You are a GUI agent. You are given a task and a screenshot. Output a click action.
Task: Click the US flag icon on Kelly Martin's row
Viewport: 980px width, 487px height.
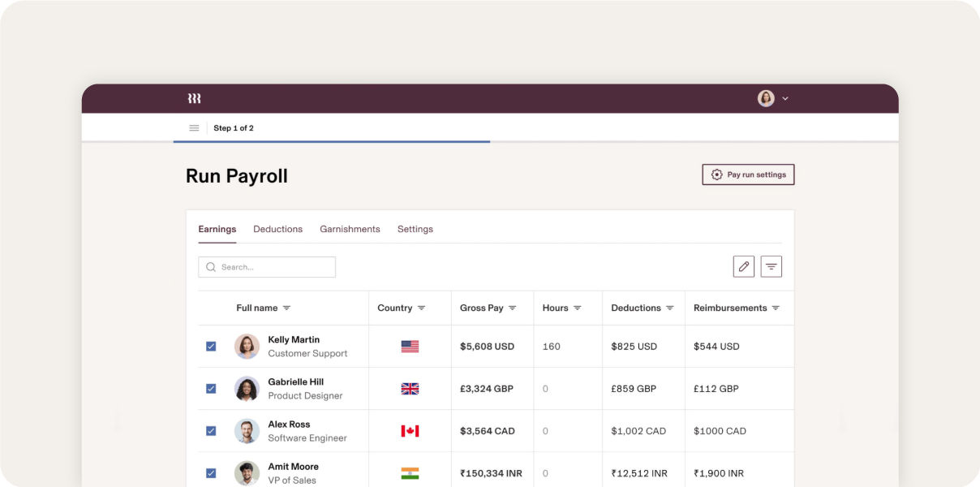click(409, 346)
